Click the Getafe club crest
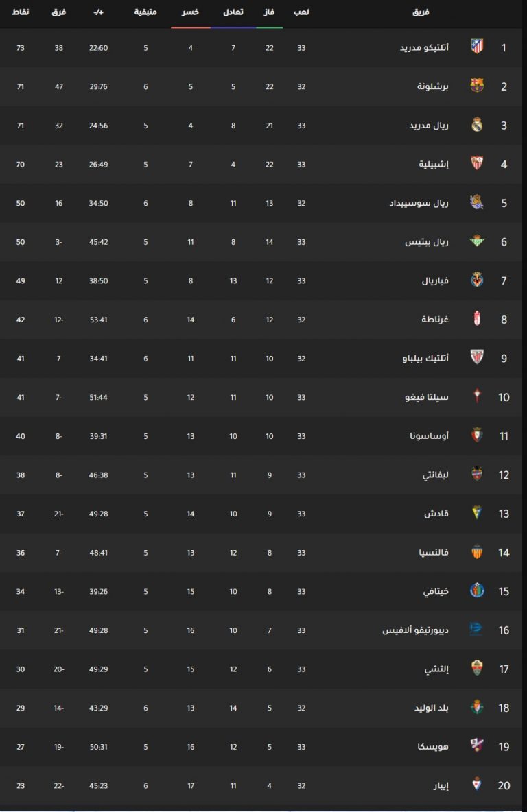 pyautogui.click(x=477, y=591)
